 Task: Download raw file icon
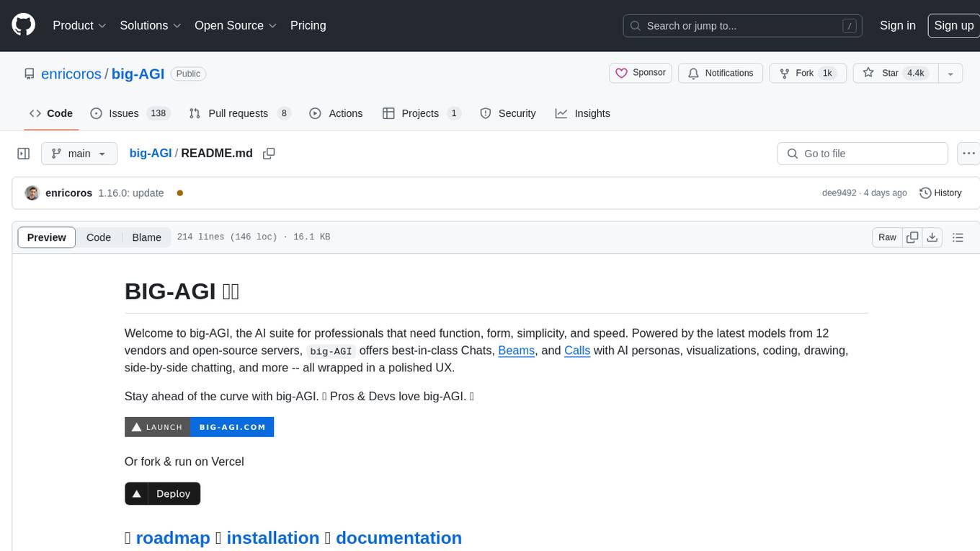click(932, 237)
